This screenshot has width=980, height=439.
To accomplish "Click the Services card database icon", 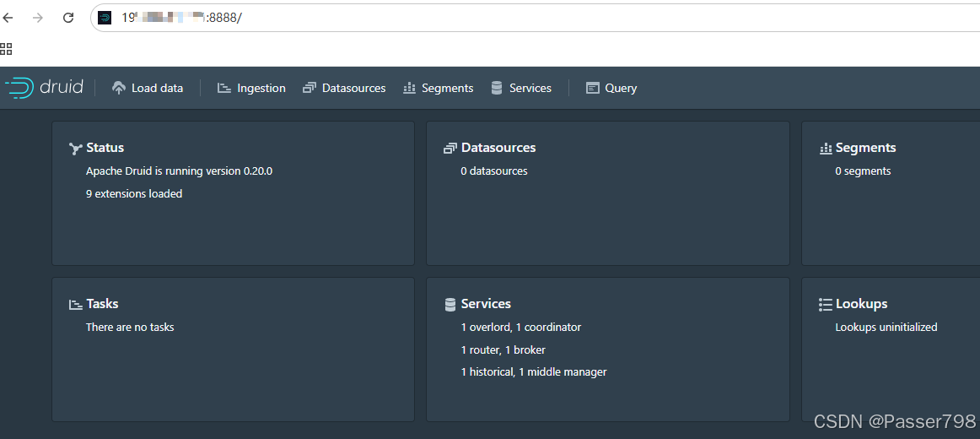I will 450,305.
